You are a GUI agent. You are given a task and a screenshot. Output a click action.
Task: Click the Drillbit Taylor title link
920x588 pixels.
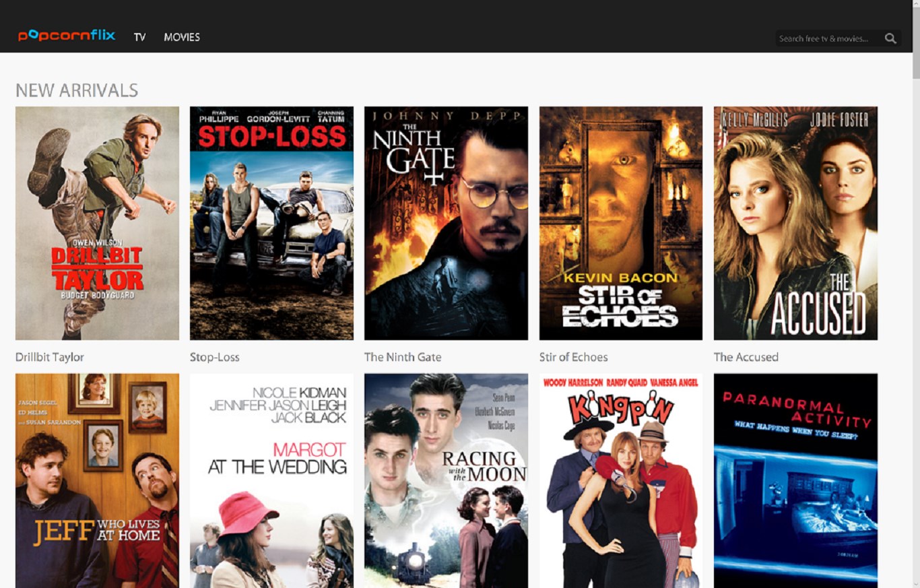click(50, 357)
